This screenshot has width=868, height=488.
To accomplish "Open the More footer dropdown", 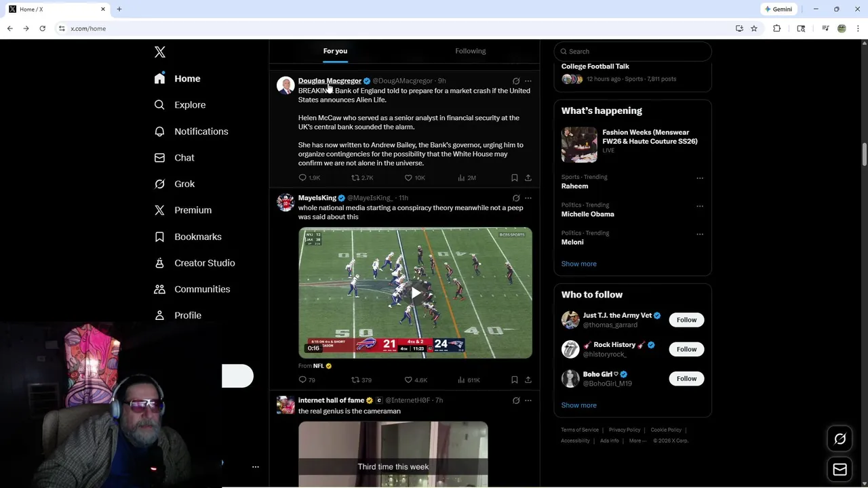I will coord(637,441).
